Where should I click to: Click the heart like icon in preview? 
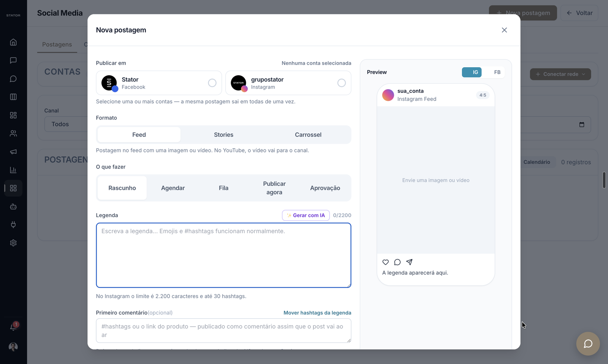[x=385, y=262]
